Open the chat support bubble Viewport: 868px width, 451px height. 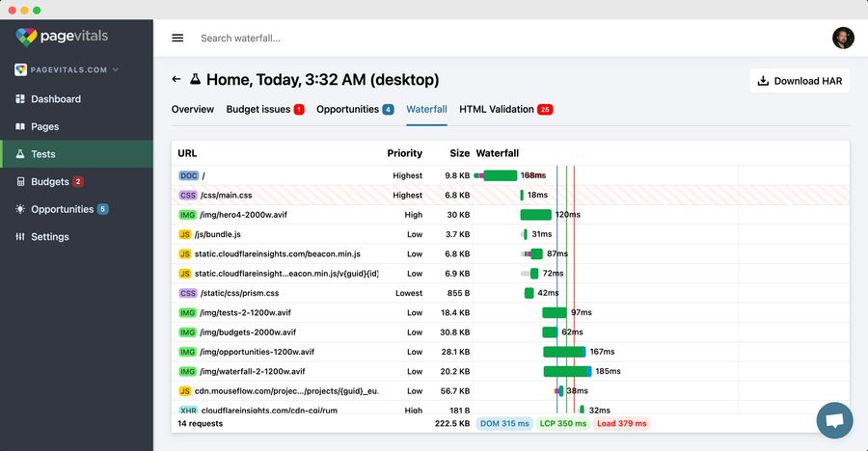834,420
